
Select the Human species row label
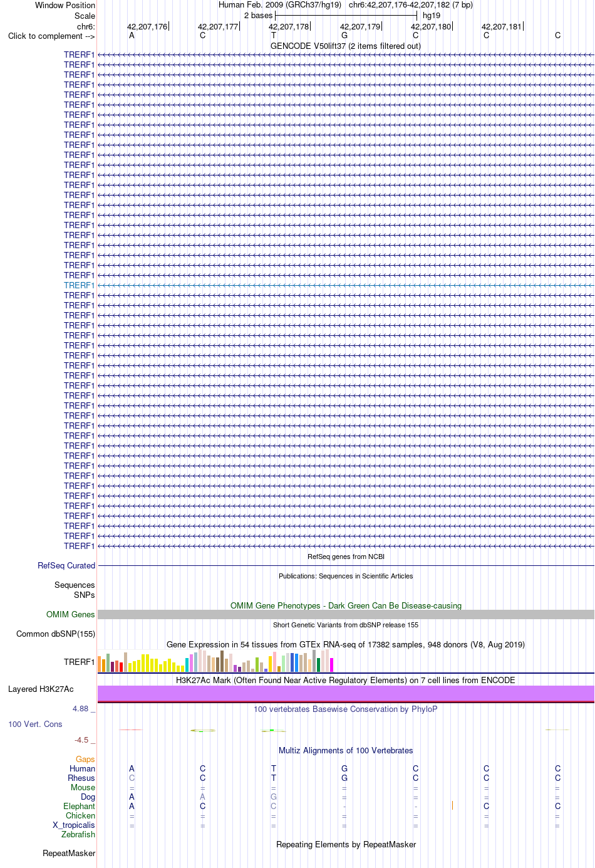82,768
